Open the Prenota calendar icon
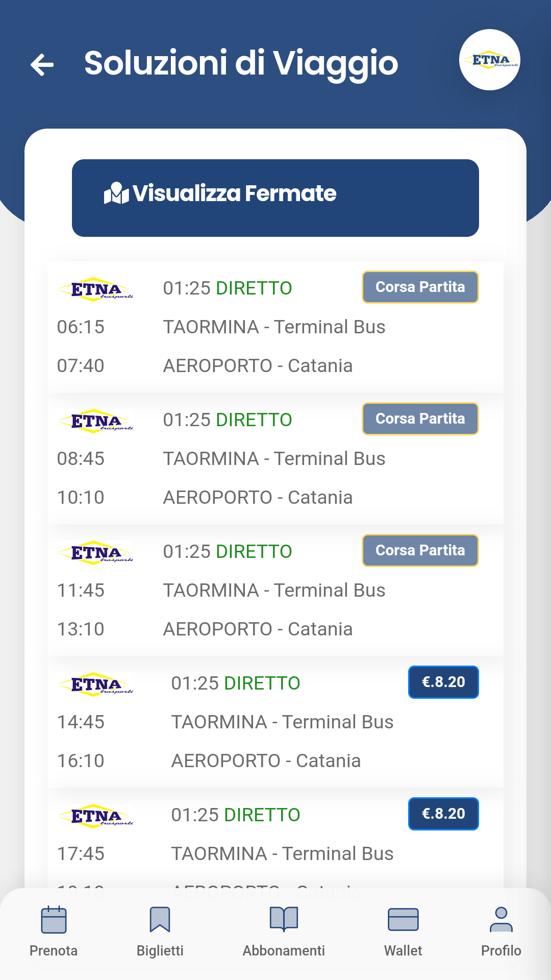The height and width of the screenshot is (980, 551). coord(54,919)
